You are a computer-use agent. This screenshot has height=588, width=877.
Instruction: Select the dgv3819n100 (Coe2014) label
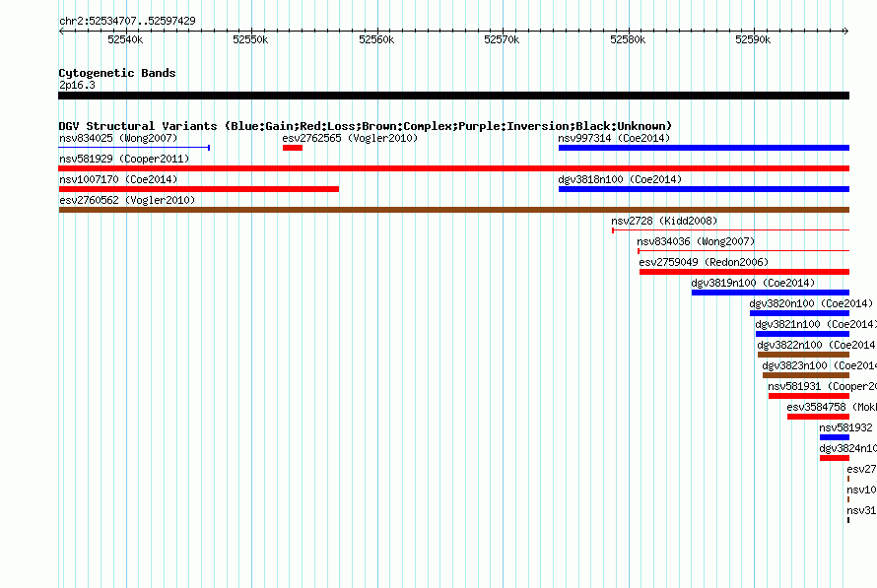[754, 283]
